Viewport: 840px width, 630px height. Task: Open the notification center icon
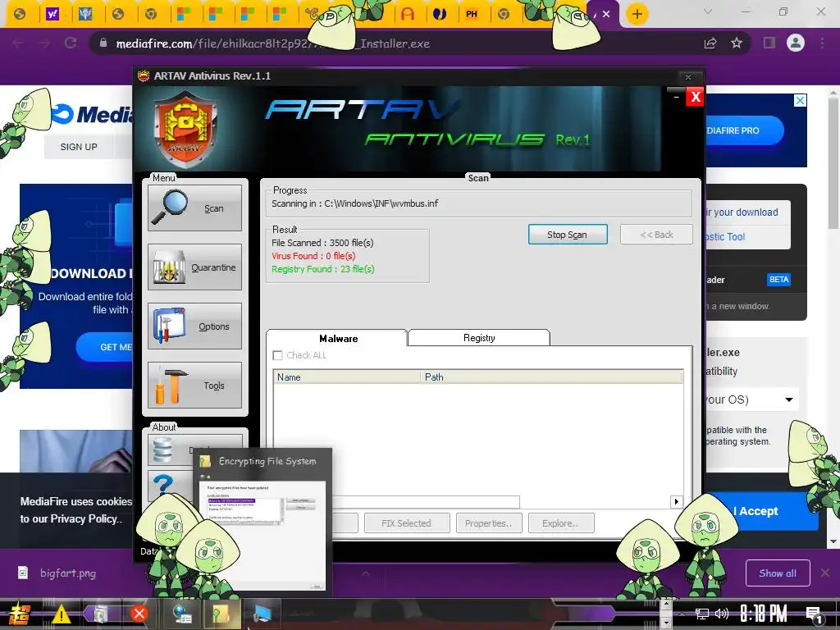click(x=815, y=614)
